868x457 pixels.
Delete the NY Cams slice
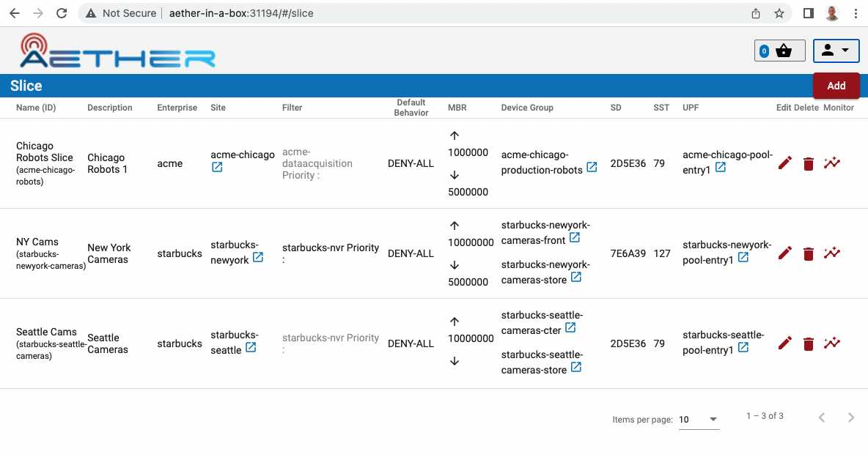click(x=808, y=253)
